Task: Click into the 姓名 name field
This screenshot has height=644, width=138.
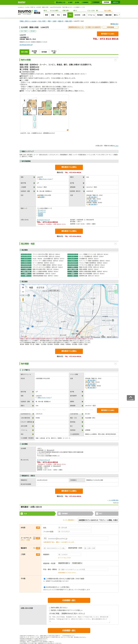Action: pyautogui.click(x=74, y=528)
